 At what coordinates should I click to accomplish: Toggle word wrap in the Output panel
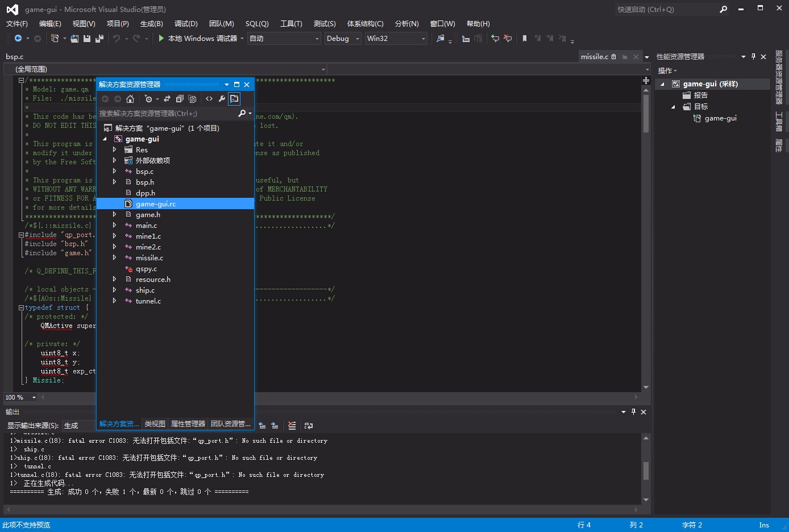pos(309,425)
